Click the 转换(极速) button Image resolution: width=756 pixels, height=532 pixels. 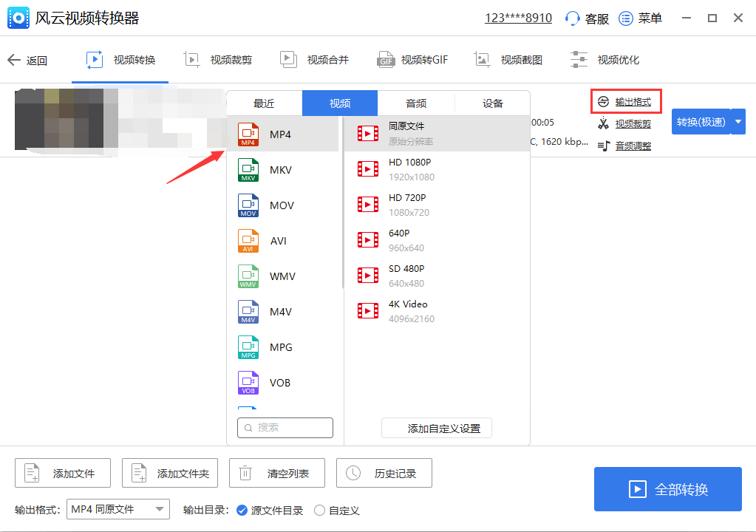[701, 122]
